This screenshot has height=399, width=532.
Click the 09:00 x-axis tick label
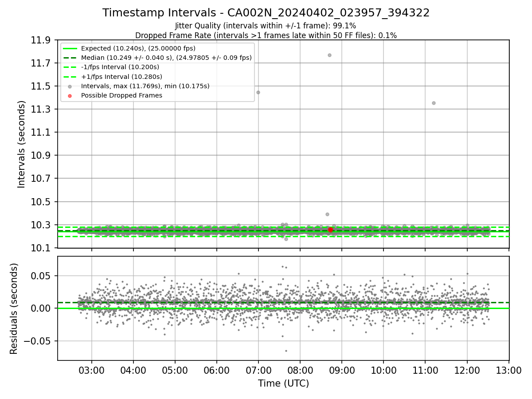point(342,370)
